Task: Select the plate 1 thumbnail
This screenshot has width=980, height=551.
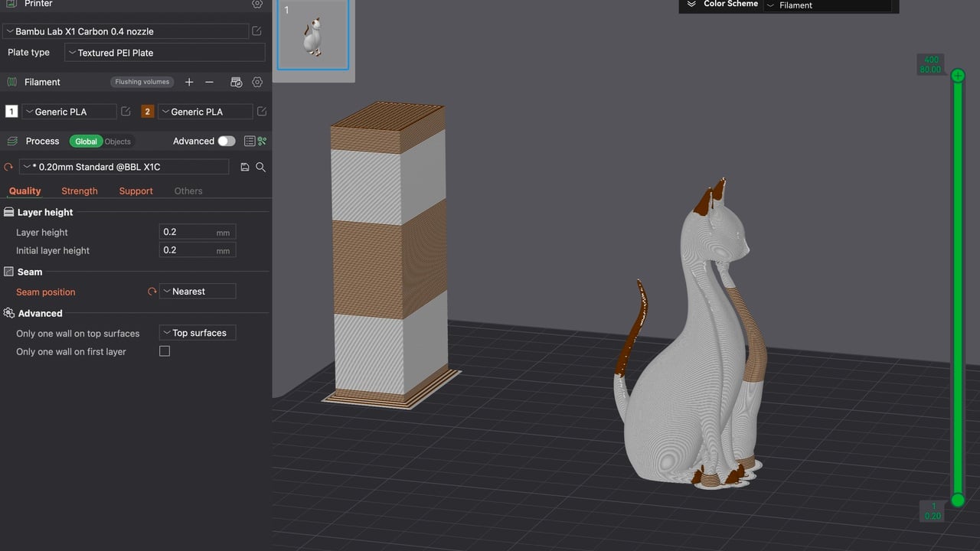Action: (312, 34)
